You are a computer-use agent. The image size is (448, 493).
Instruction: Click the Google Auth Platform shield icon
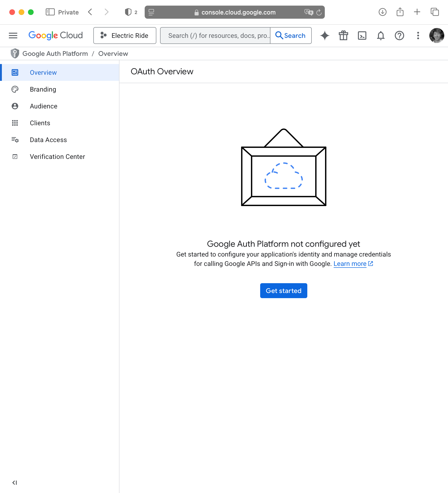tap(15, 54)
